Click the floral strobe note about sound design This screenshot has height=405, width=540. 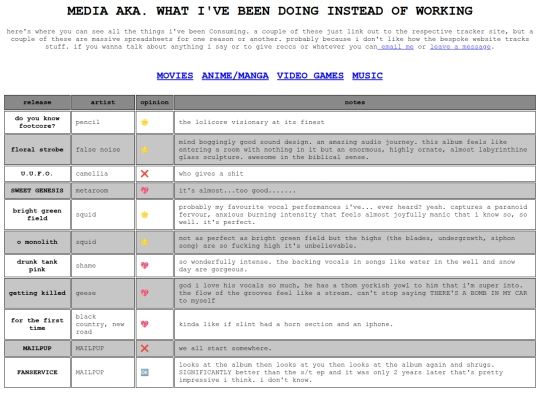pyautogui.click(x=353, y=149)
